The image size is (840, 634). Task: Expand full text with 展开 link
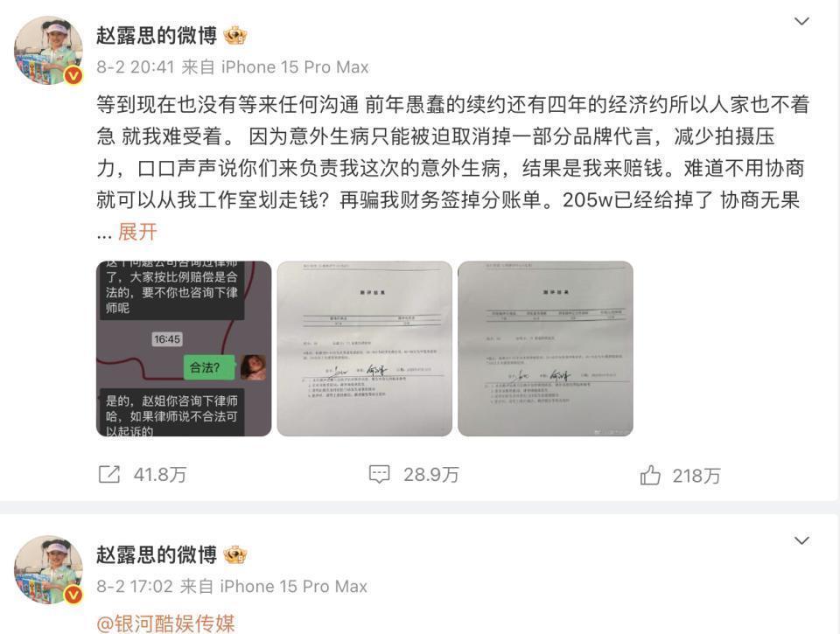[x=137, y=232]
